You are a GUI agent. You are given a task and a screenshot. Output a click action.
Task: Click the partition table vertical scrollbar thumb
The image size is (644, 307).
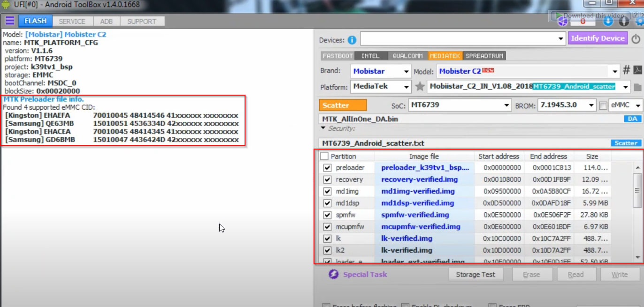[637, 190]
